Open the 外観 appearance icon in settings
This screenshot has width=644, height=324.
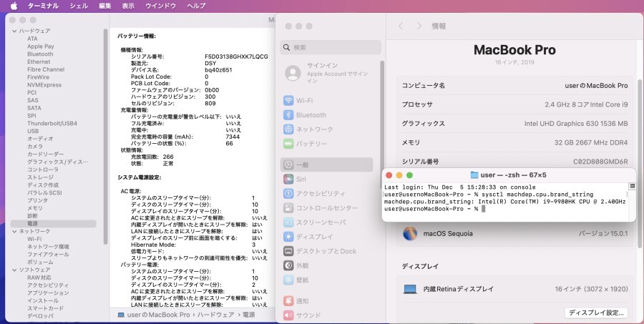(x=288, y=265)
